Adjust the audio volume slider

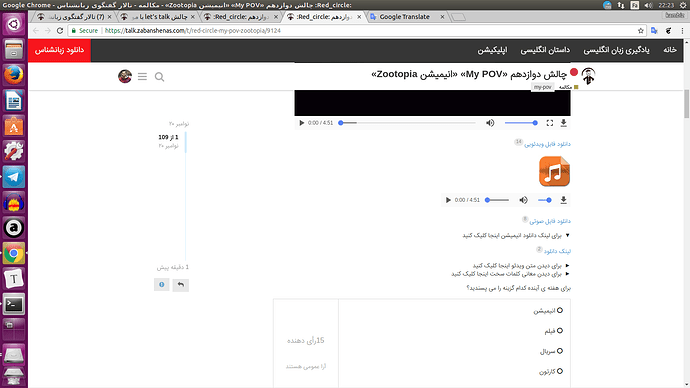tap(545, 200)
